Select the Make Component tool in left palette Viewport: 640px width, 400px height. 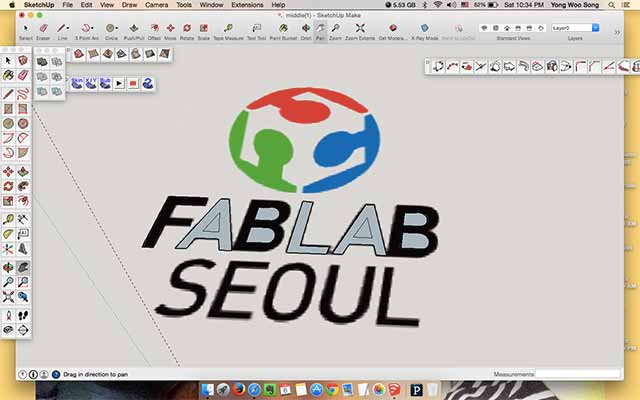tap(23, 61)
